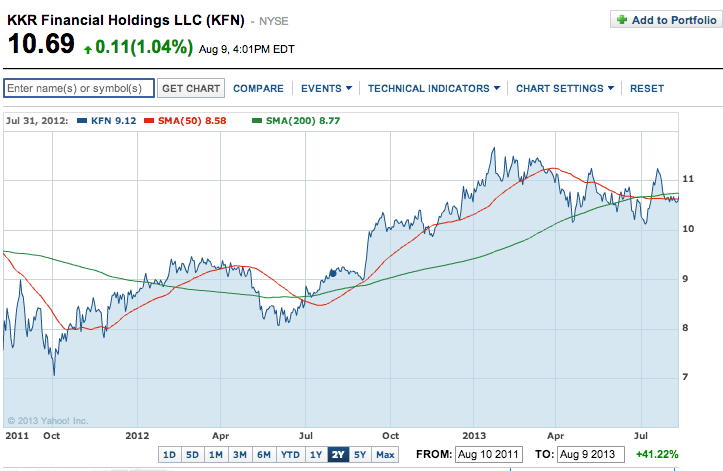This screenshot has width=723, height=471.
Task: Click the green up-arrow change indicator
Action: 88,49
